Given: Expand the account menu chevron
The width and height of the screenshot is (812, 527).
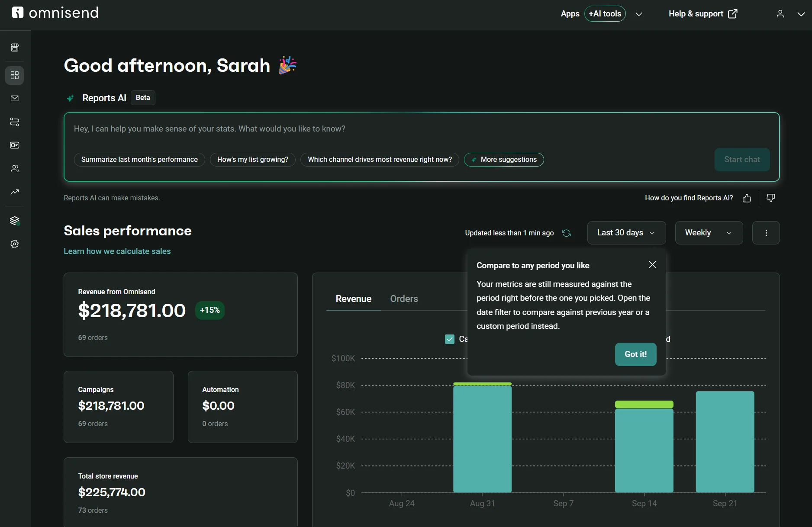Looking at the screenshot, I should point(801,14).
